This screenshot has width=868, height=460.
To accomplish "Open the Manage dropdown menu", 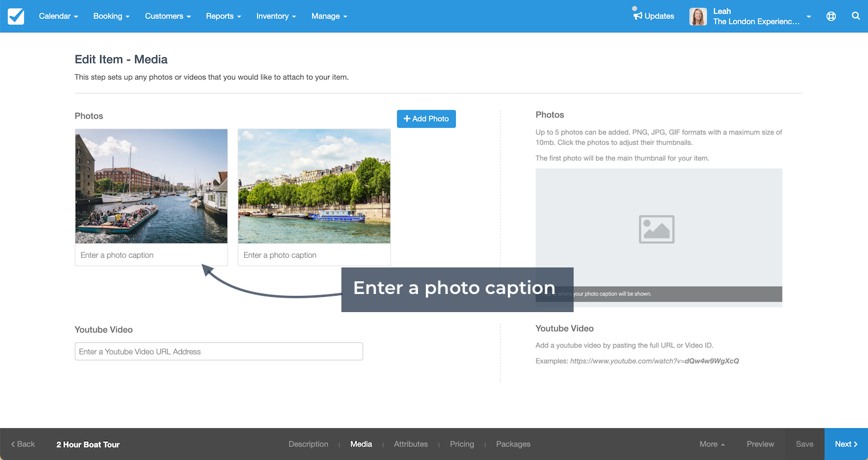I will pyautogui.click(x=329, y=16).
